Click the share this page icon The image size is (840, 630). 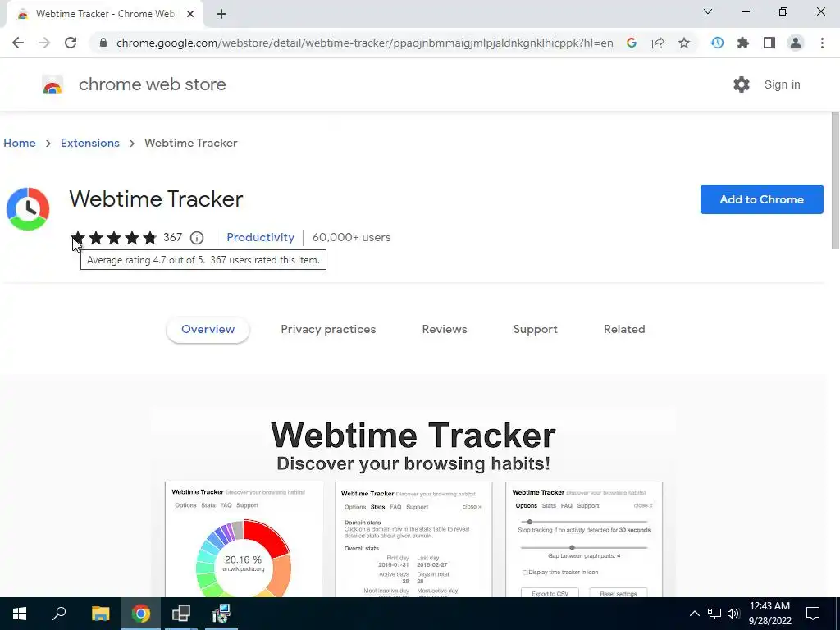[x=658, y=43]
